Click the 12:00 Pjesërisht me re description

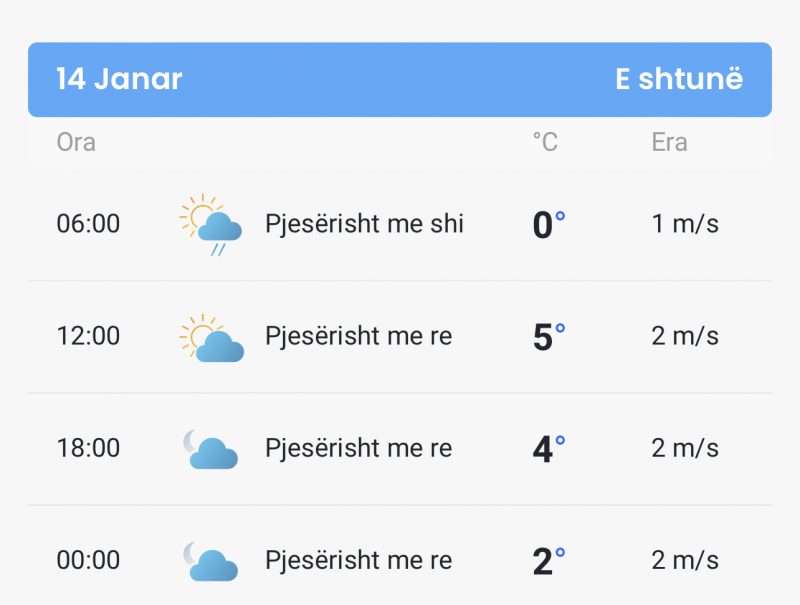click(x=359, y=337)
